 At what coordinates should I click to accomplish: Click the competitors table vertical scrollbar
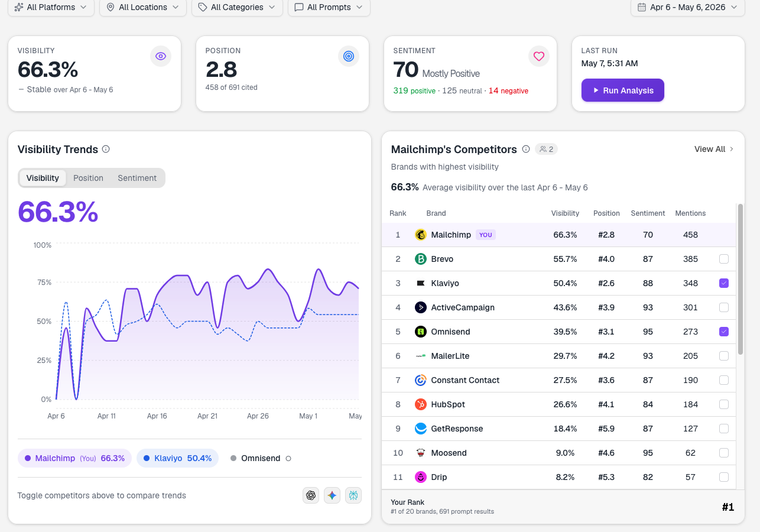tap(740, 279)
